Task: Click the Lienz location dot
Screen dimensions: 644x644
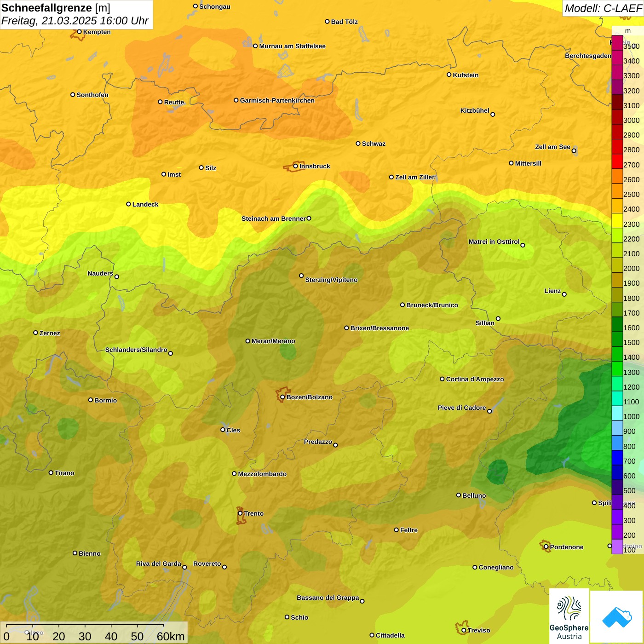Action: tap(564, 294)
